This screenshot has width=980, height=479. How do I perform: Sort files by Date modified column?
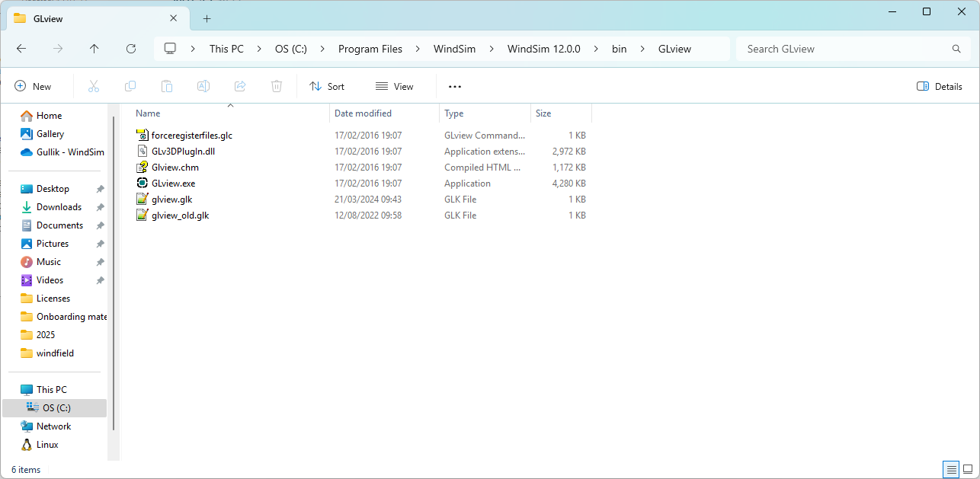pyautogui.click(x=363, y=113)
